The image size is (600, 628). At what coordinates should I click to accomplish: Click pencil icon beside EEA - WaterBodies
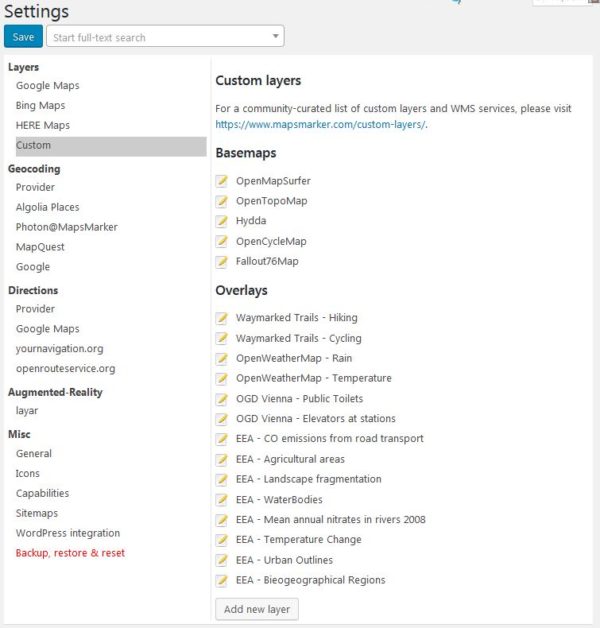coord(221,500)
